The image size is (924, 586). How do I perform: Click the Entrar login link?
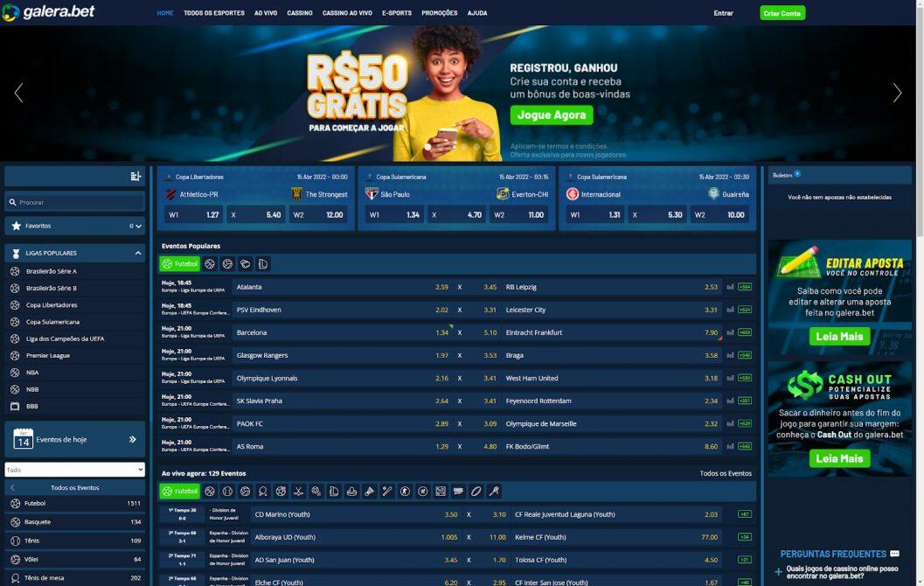[723, 13]
